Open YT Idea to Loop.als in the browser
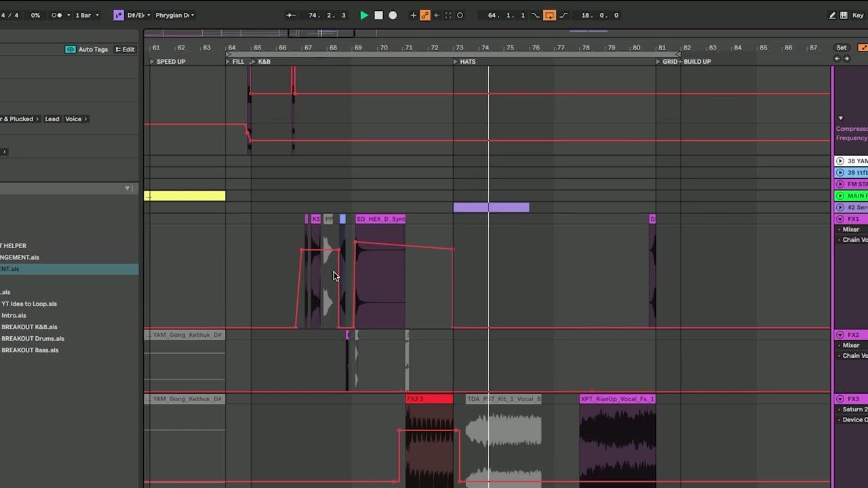This screenshot has height=488, width=868. click(28, 304)
